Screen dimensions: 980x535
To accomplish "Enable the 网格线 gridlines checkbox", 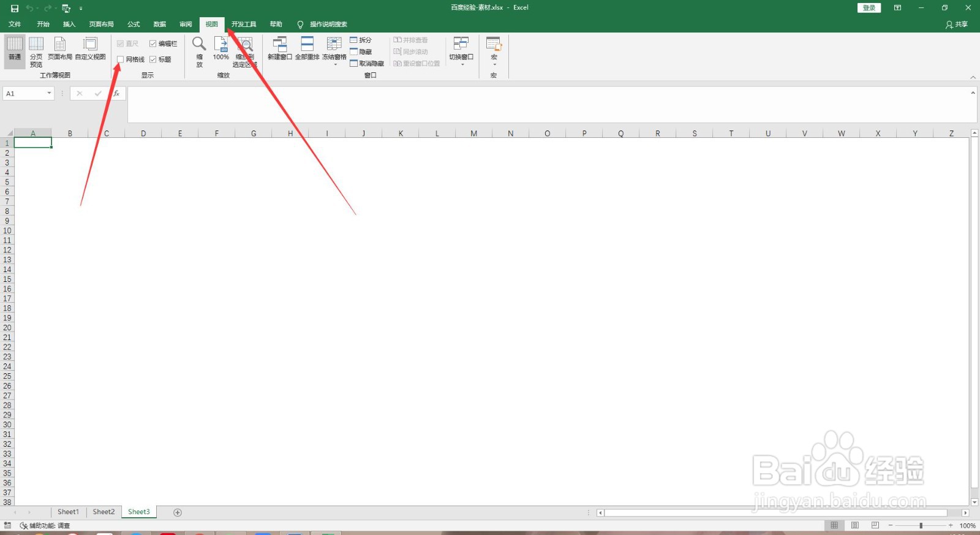I will [x=121, y=59].
